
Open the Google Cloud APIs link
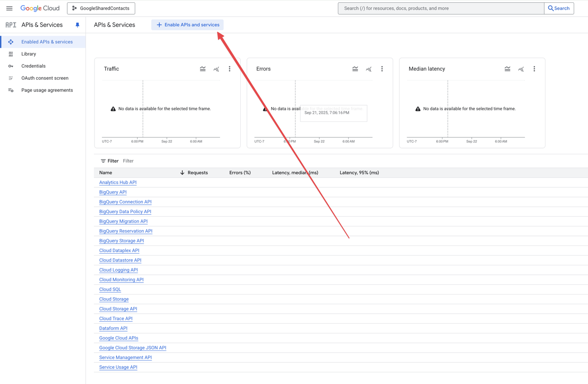pos(119,338)
